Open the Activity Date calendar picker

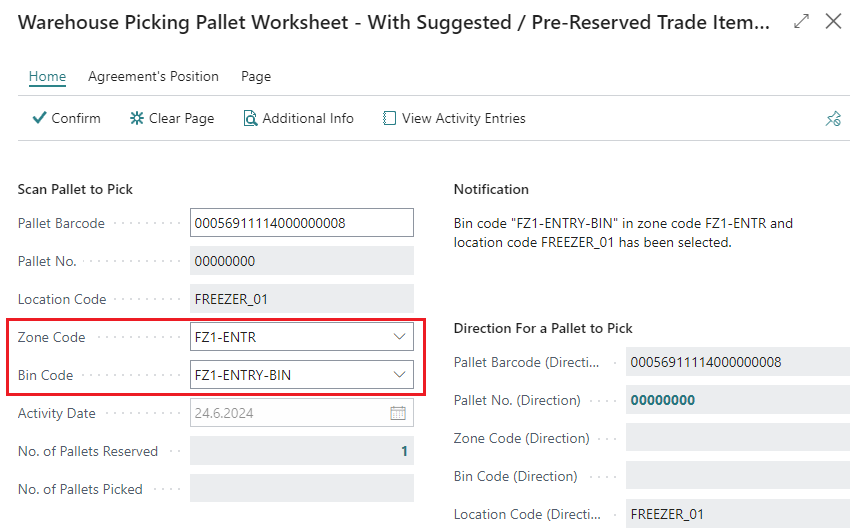pyautogui.click(x=398, y=413)
